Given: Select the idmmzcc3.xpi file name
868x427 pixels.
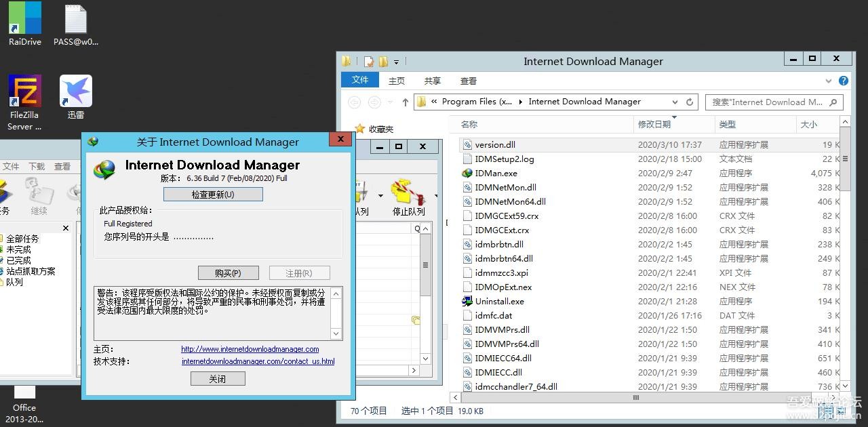Looking at the screenshot, I should coord(501,272).
